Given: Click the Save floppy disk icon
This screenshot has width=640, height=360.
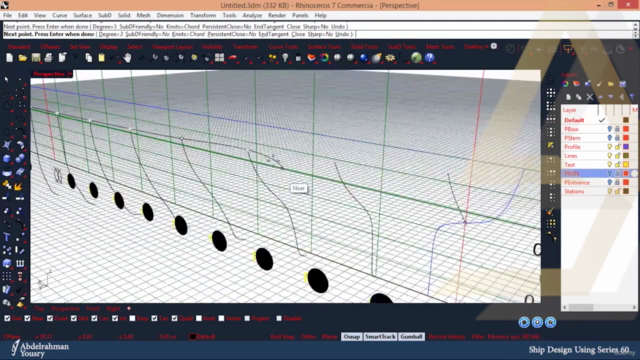Looking at the screenshot, I should tap(36, 58).
